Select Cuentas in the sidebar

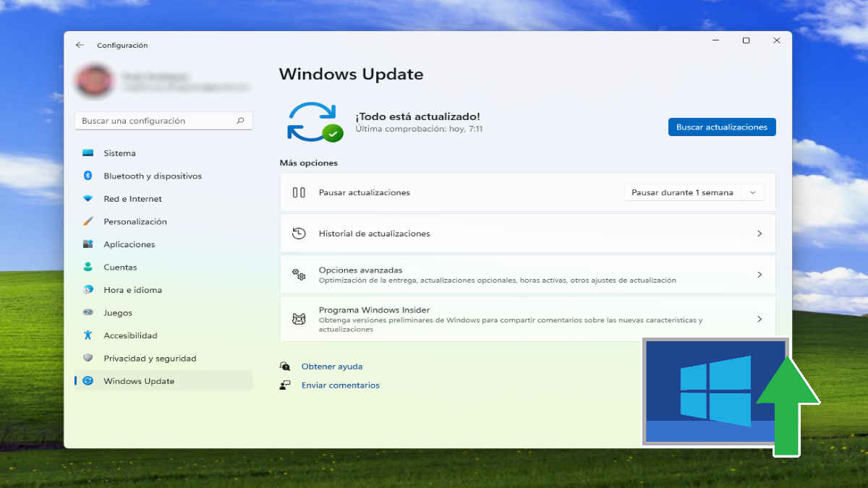(x=164, y=267)
